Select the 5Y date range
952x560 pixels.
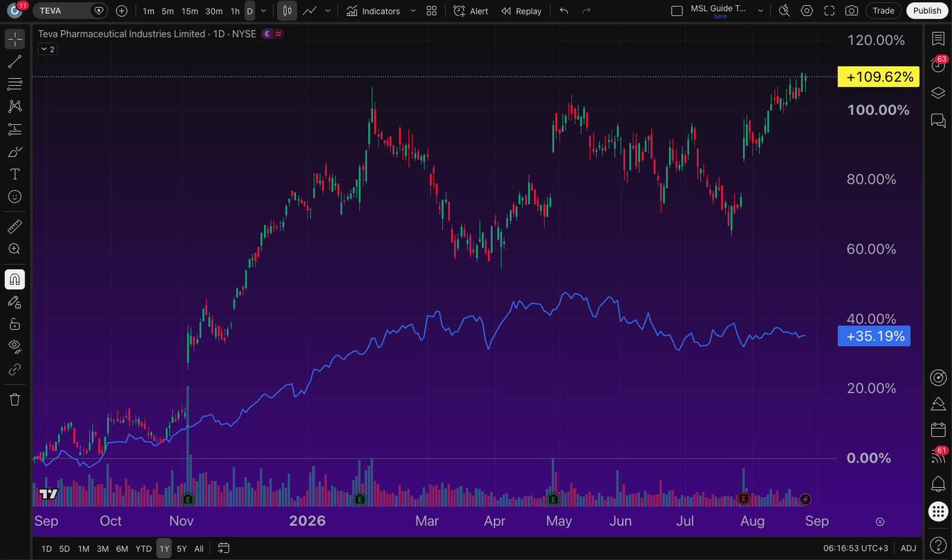(x=182, y=549)
